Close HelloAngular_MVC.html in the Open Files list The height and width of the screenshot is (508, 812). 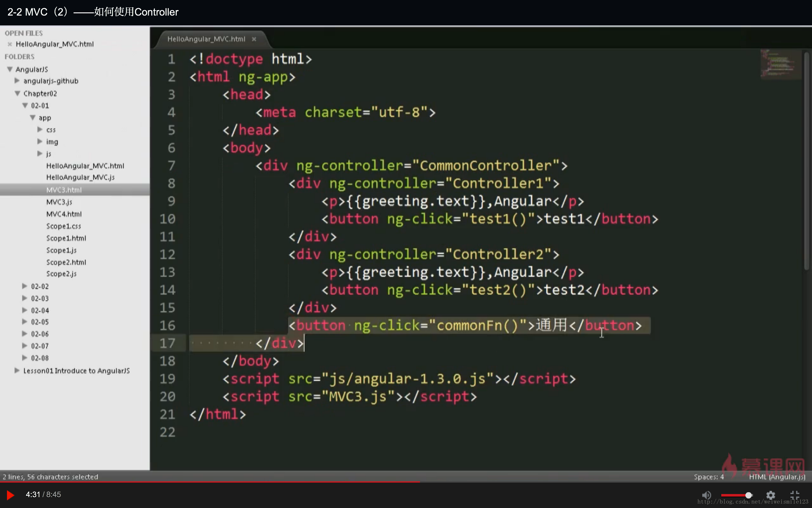coord(10,44)
